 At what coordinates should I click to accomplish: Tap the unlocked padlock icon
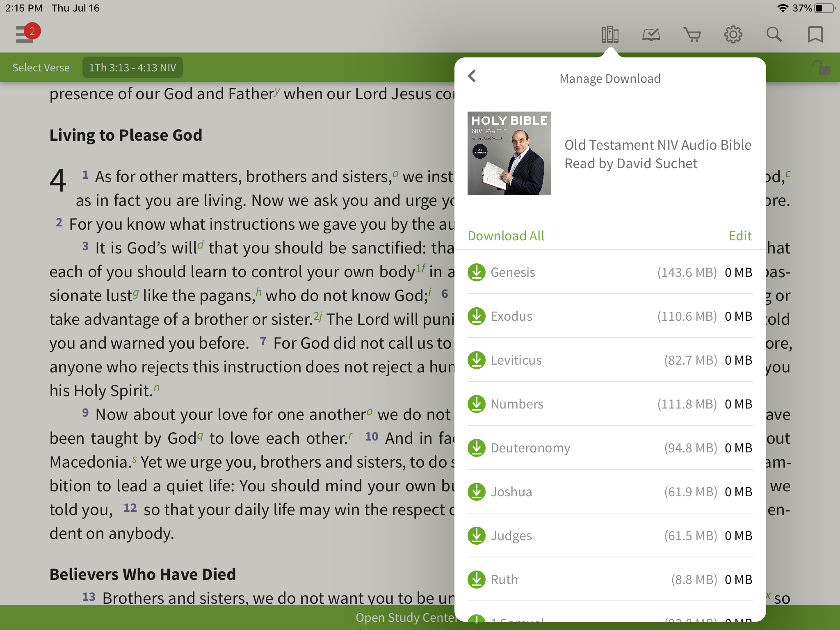tap(821, 67)
